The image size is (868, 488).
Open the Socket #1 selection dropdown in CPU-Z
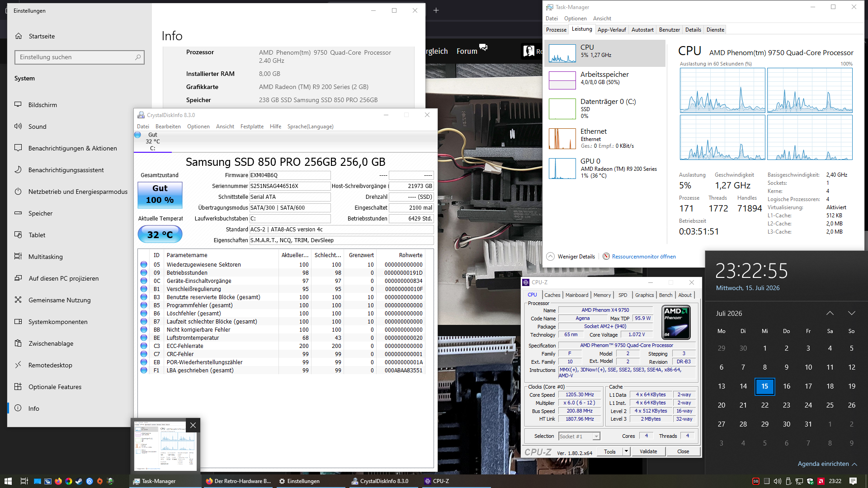[x=596, y=436]
